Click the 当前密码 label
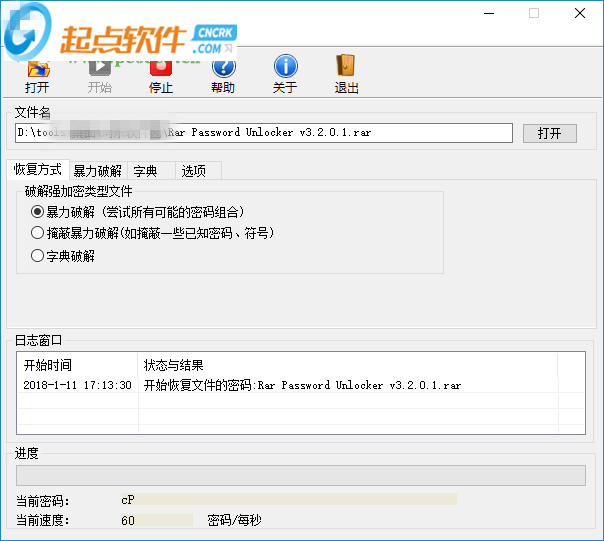 (x=42, y=501)
